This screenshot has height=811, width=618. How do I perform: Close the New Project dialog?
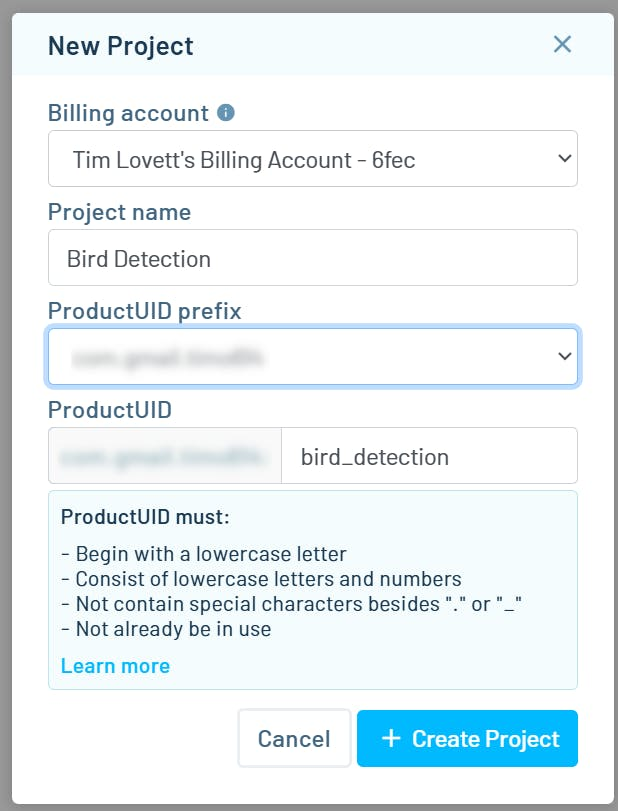562,44
